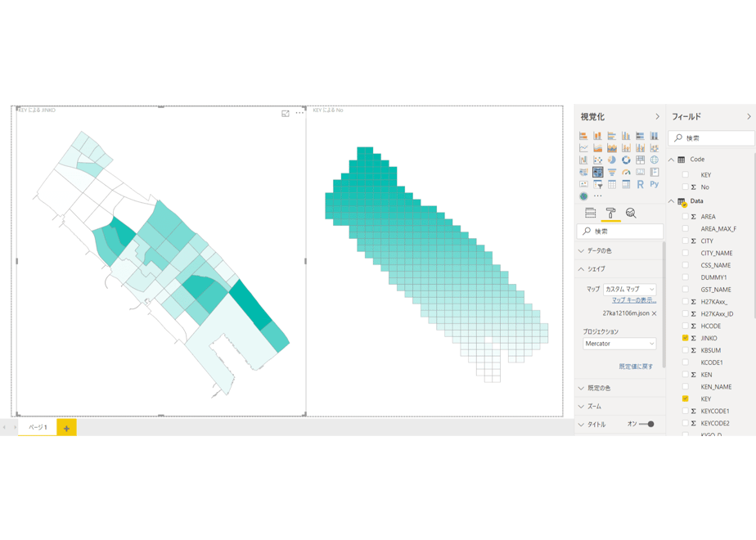Pick the ribbon chart visual

coord(655,147)
